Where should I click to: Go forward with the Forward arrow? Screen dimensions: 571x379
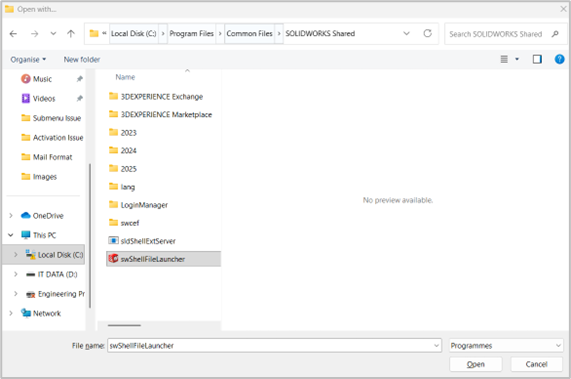point(34,34)
